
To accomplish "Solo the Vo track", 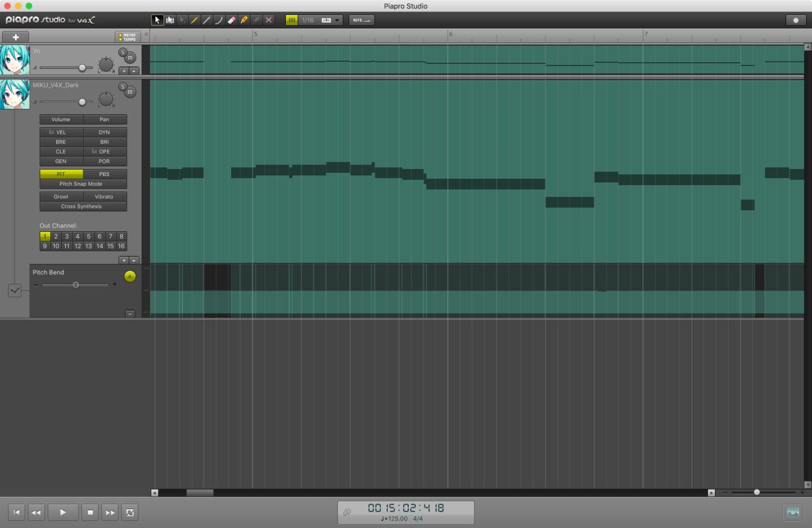I will tap(123, 53).
